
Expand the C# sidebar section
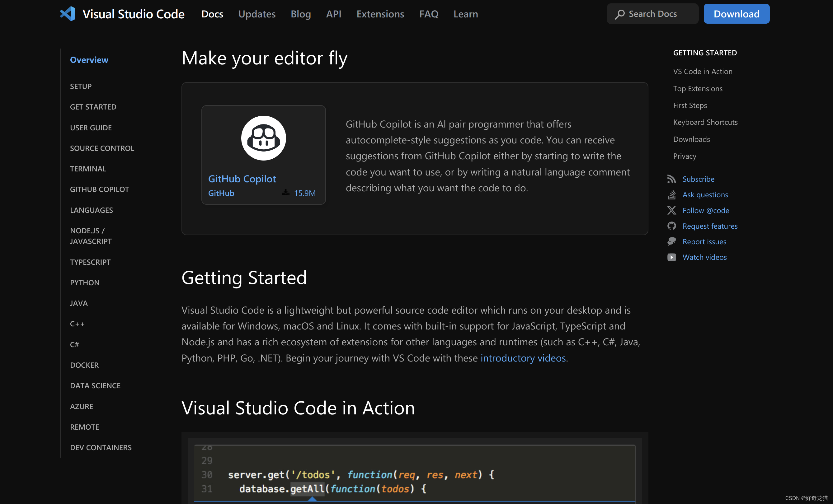pos(74,345)
